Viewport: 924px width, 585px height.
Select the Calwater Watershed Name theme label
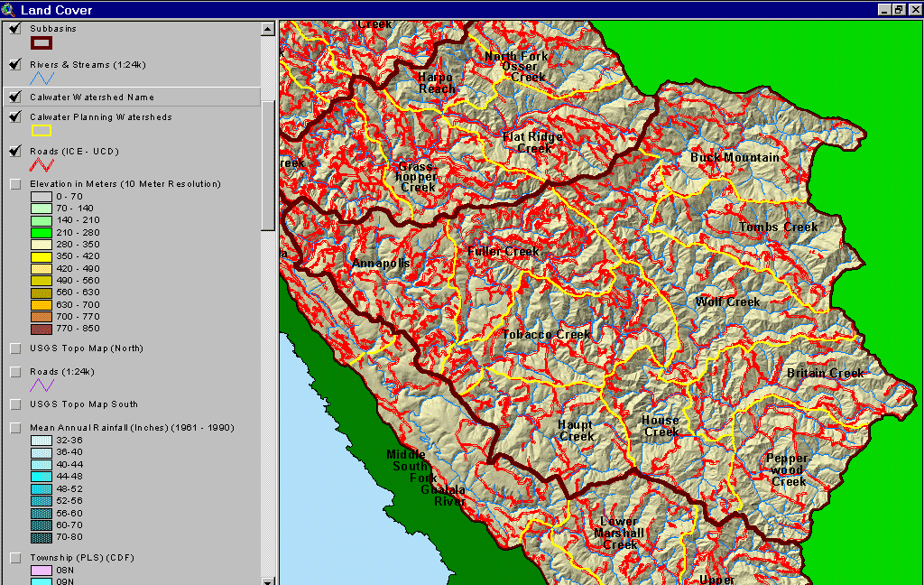(92, 97)
